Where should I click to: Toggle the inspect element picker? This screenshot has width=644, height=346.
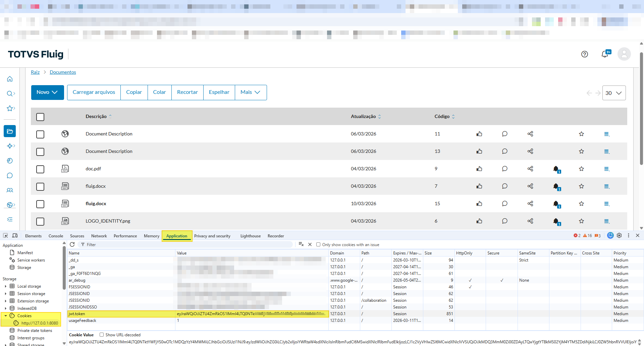click(5, 235)
